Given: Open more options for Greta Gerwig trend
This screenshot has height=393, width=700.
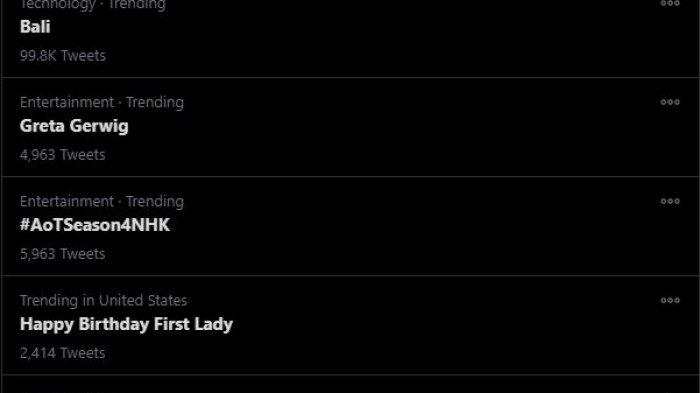Looking at the screenshot, I should [670, 102].
